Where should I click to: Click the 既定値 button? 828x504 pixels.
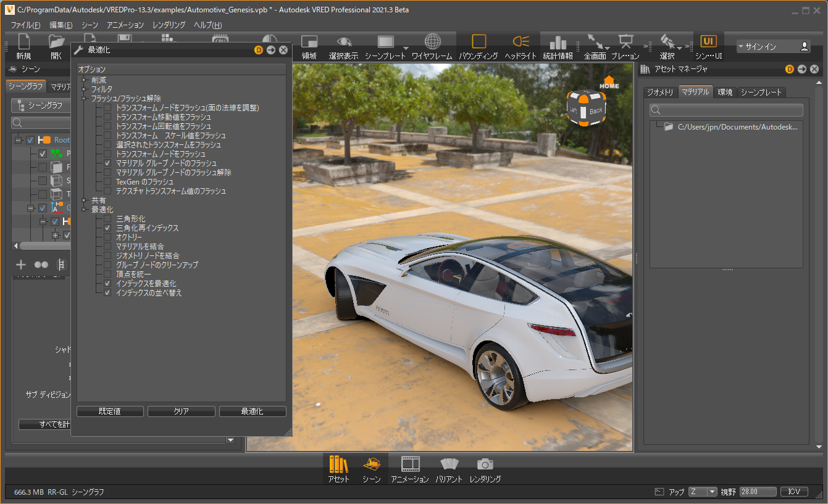click(x=111, y=411)
